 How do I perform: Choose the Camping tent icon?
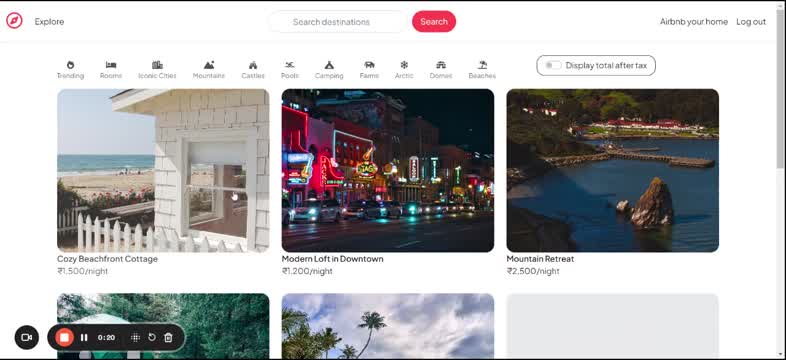click(x=329, y=65)
